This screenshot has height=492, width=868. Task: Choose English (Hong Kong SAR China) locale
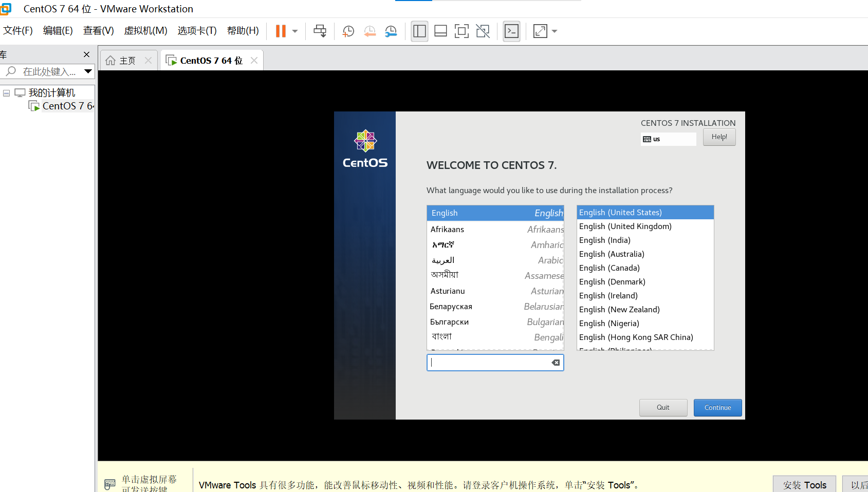coord(645,337)
